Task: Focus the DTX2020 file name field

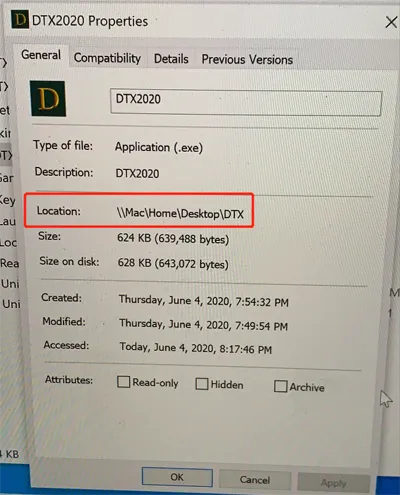Action: tap(246, 102)
